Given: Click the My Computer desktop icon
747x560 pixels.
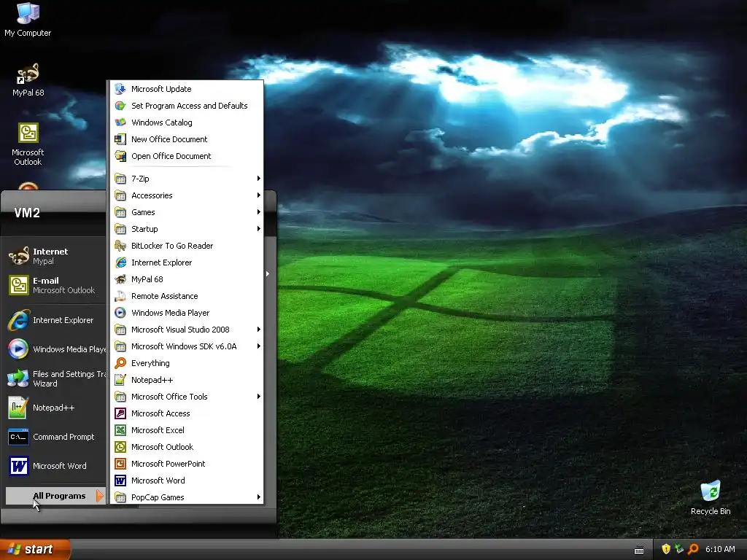Looking at the screenshot, I should [28, 19].
